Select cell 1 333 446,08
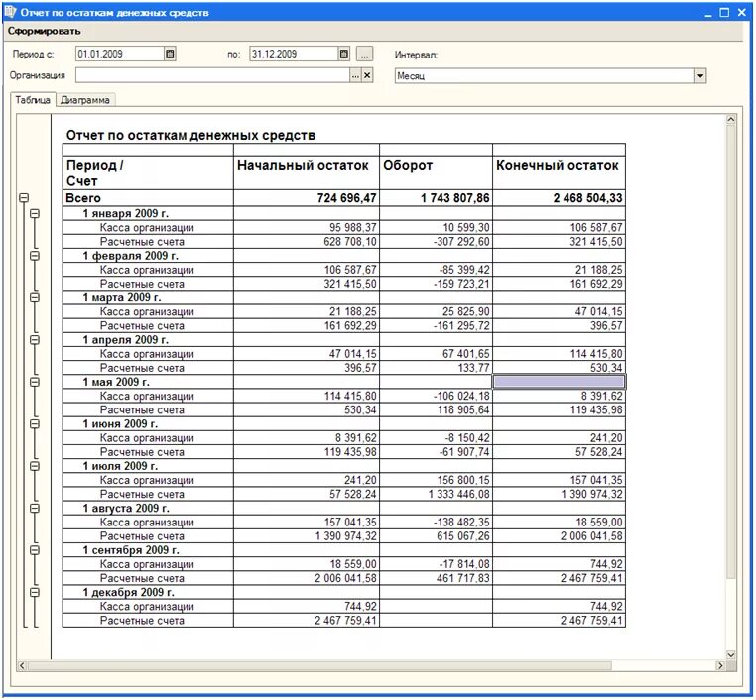This screenshot has height=700, width=756. coord(436,494)
